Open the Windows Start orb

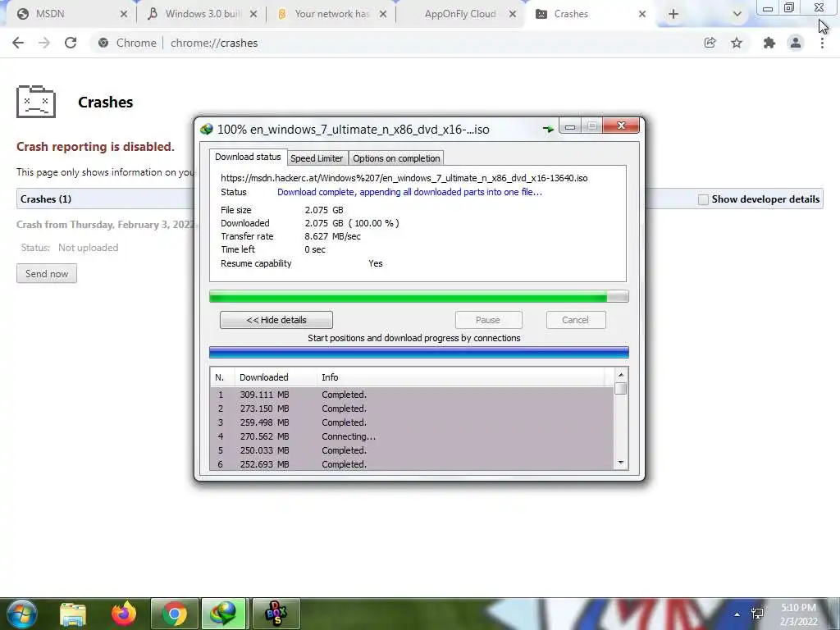coord(21,614)
